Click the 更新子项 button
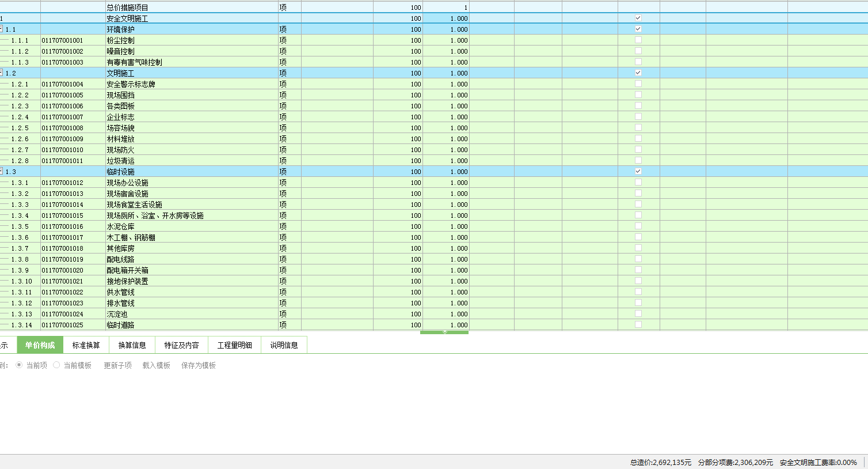The width and height of the screenshot is (868, 469). coord(118,365)
